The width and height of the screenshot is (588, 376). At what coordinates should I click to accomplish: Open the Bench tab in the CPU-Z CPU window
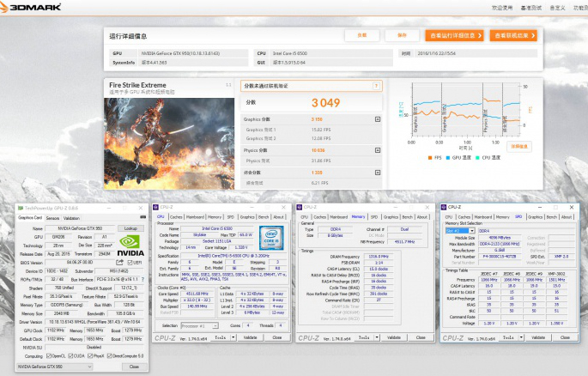[x=264, y=216]
